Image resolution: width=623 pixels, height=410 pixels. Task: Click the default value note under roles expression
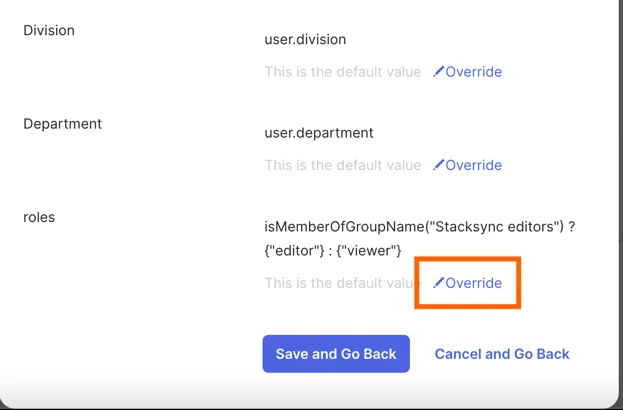coord(343,283)
